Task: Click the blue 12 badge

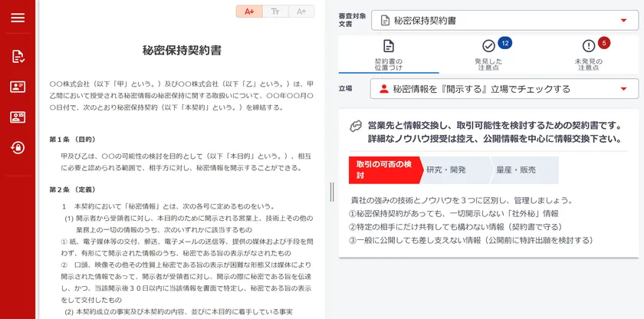Action: click(x=504, y=43)
